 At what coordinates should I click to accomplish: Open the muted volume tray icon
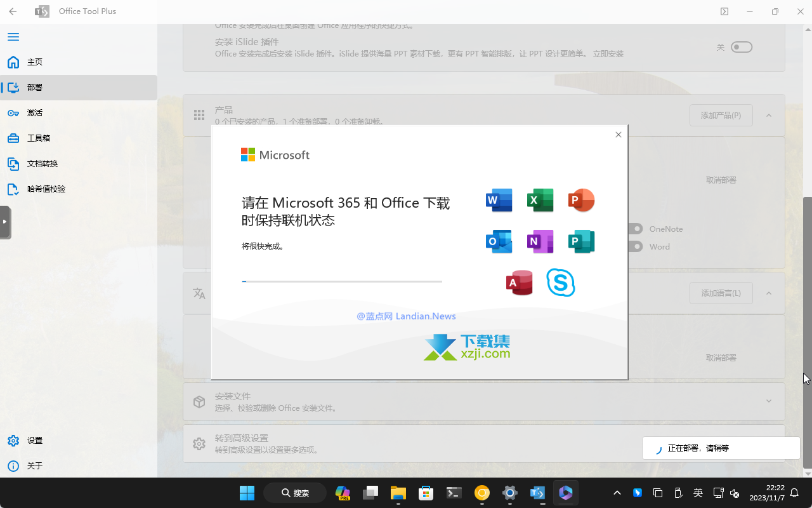[x=735, y=493]
